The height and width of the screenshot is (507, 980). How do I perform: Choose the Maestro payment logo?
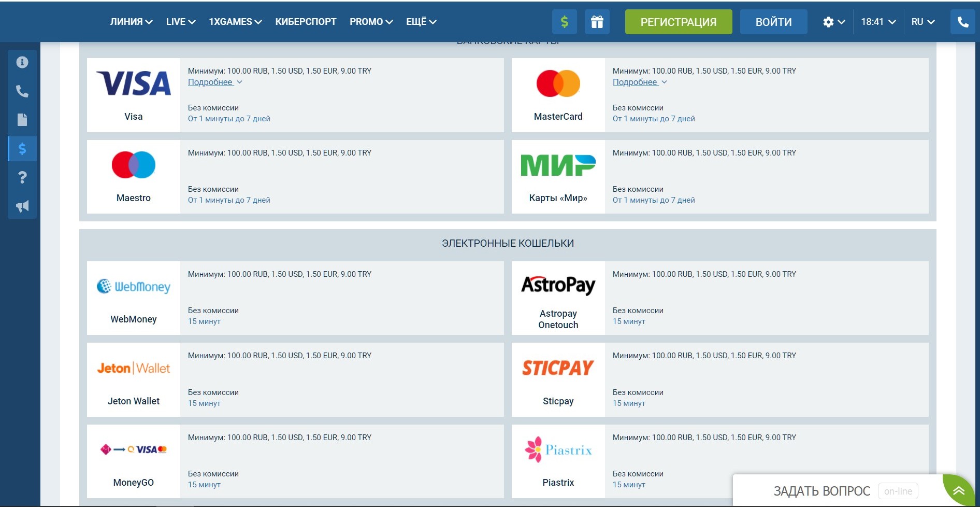click(134, 165)
